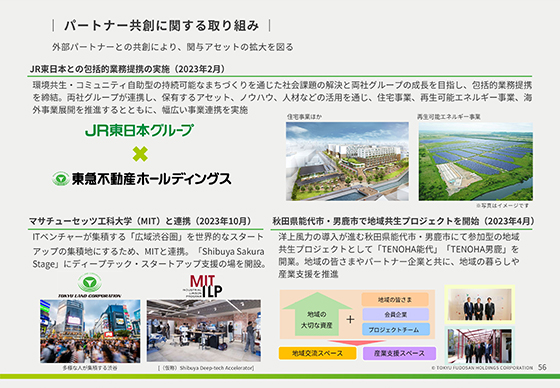Click the MIT ILP logo
The width and height of the screenshot is (560, 388).
(x=203, y=286)
